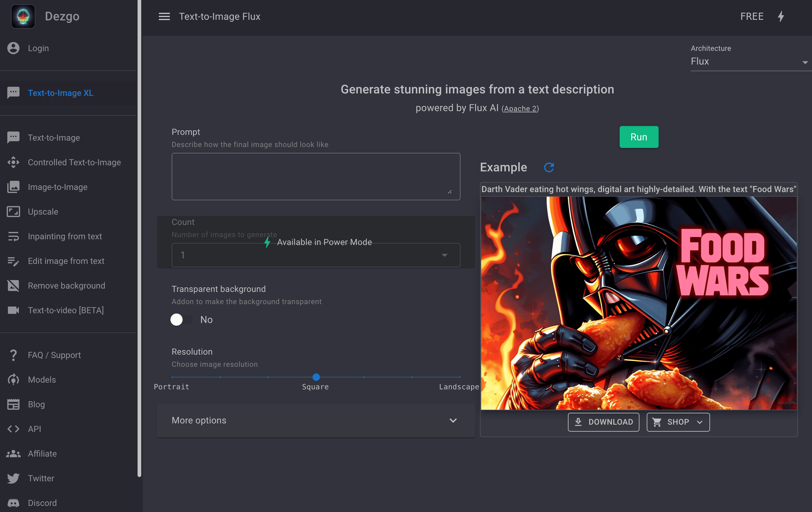The height and width of the screenshot is (512, 812).
Task: Click the Image-to-Image icon
Action: pos(13,187)
